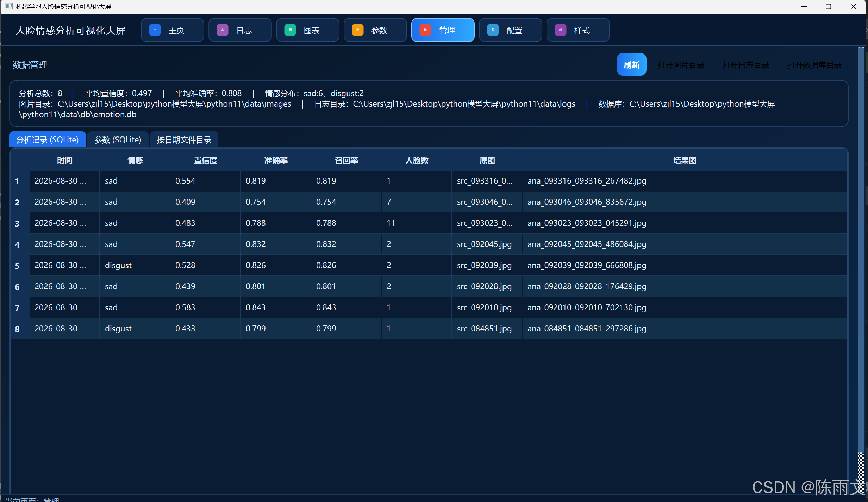Click 打开数据库目录 button
The image size is (868, 502).
click(814, 65)
